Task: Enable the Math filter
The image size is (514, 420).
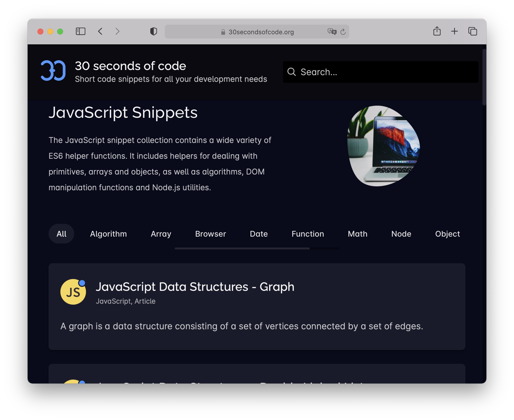Action: [x=357, y=234]
